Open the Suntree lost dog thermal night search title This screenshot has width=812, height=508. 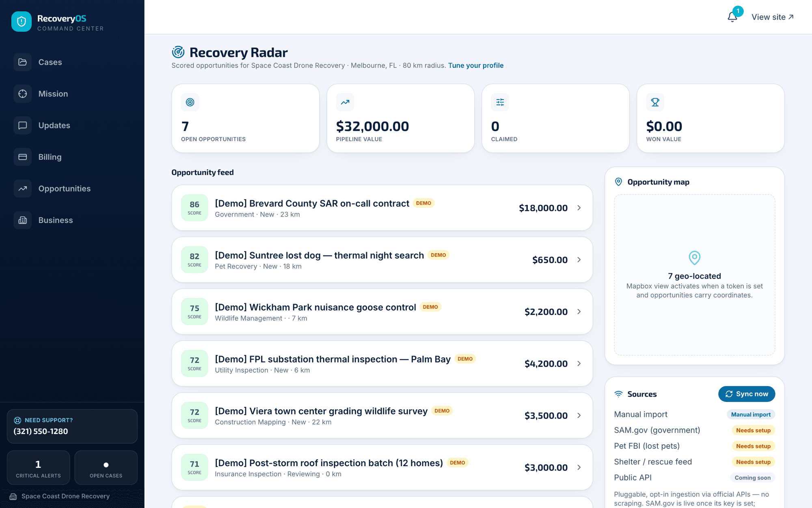(x=319, y=255)
